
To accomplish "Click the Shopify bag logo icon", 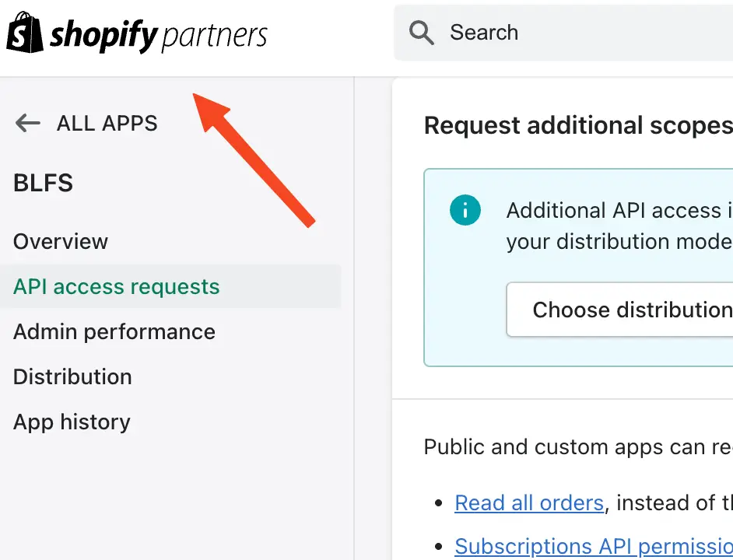I will [x=23, y=33].
